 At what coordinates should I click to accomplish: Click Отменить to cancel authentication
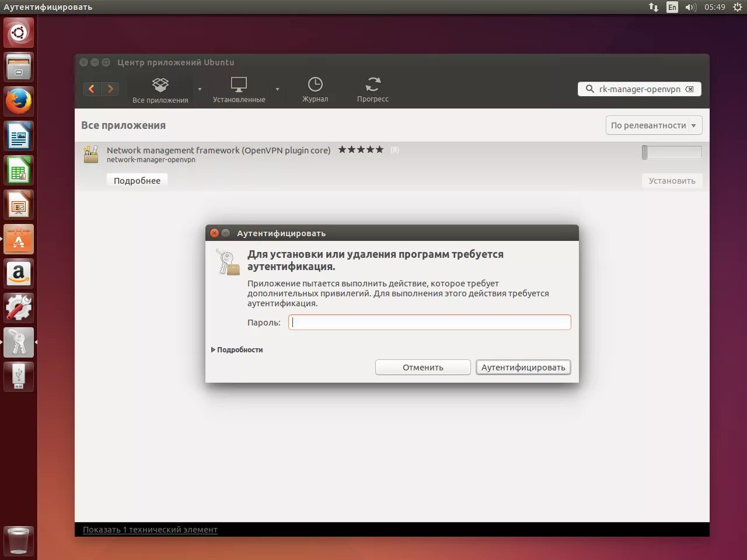click(423, 367)
